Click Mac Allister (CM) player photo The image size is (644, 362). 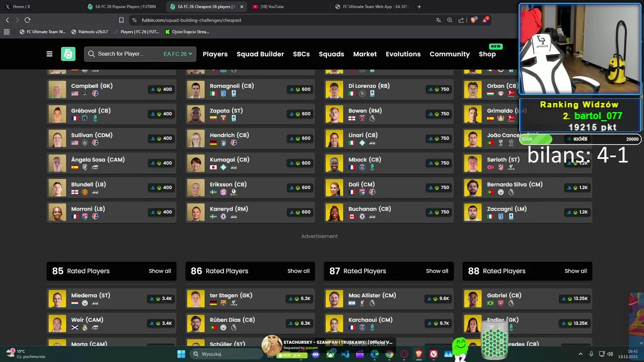[334, 299]
